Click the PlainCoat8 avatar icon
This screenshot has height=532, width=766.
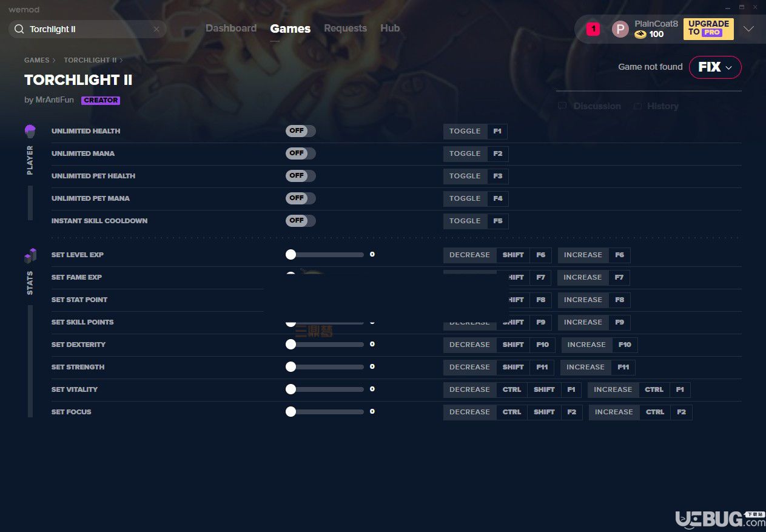pos(620,29)
